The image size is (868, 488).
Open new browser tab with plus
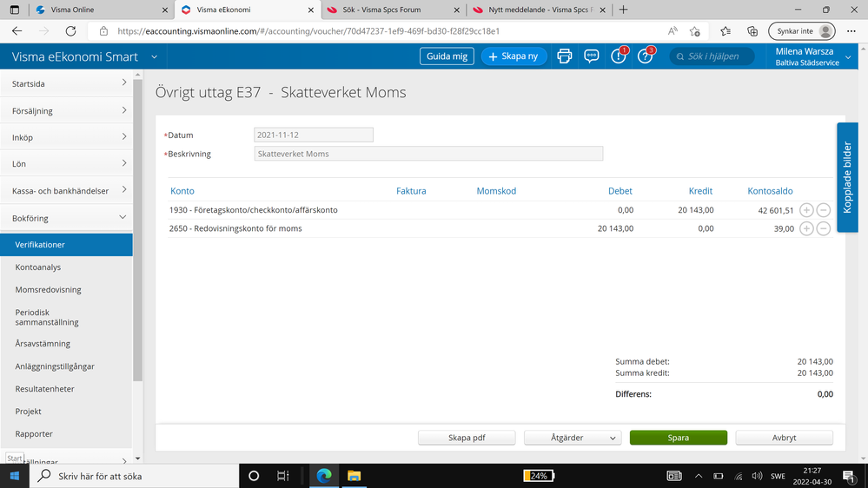pyautogui.click(x=623, y=10)
